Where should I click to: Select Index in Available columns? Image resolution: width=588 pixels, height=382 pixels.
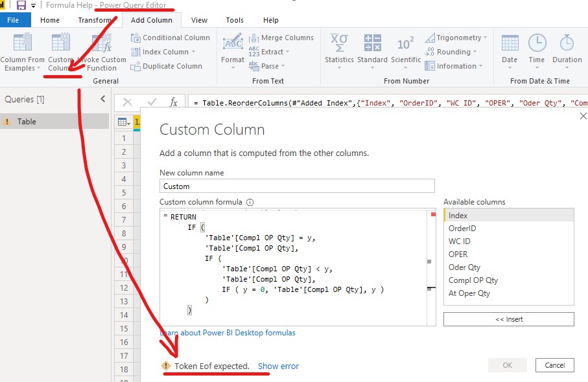click(508, 216)
